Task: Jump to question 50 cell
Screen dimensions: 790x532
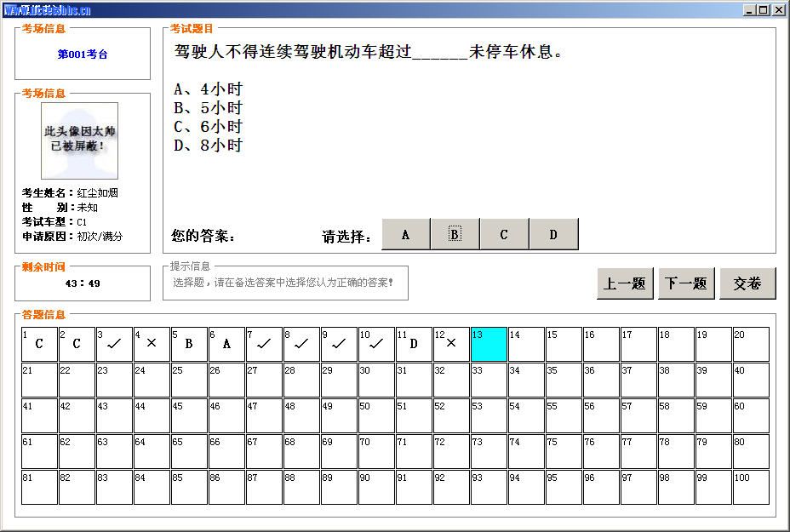Action: coord(376,415)
